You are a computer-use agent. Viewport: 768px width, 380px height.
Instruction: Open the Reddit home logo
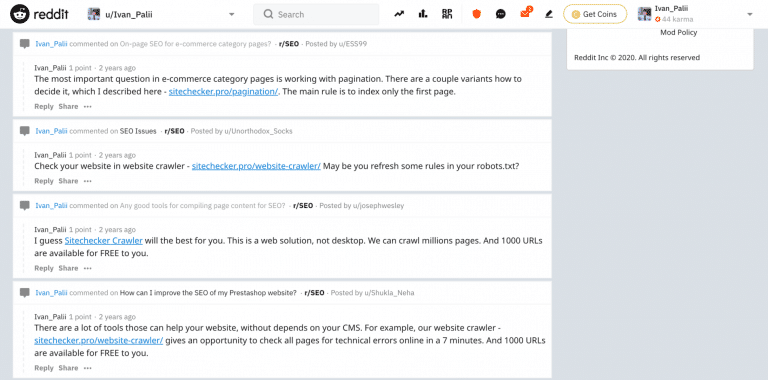point(39,14)
